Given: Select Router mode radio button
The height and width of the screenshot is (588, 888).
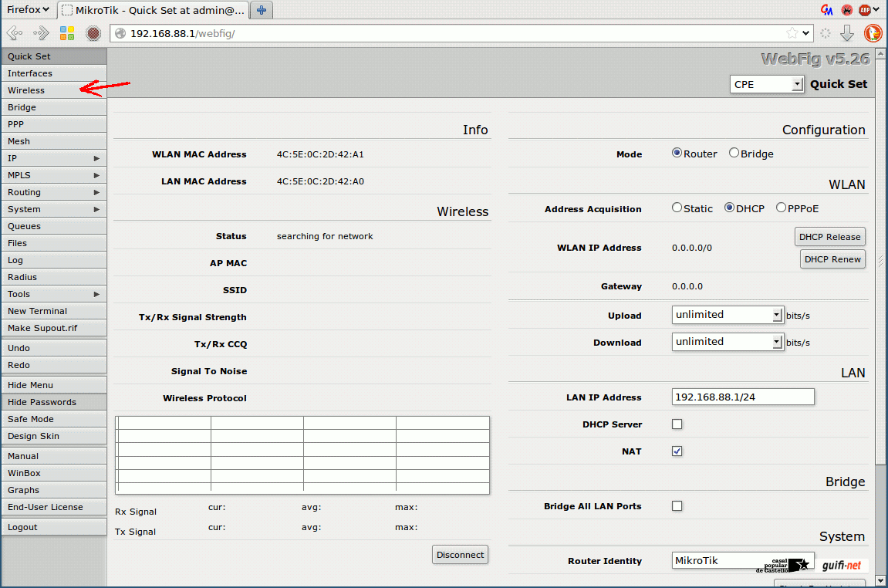Looking at the screenshot, I should 676,153.
